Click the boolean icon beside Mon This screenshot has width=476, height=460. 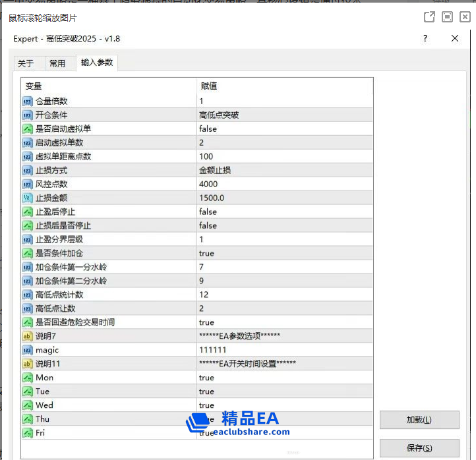(x=27, y=378)
